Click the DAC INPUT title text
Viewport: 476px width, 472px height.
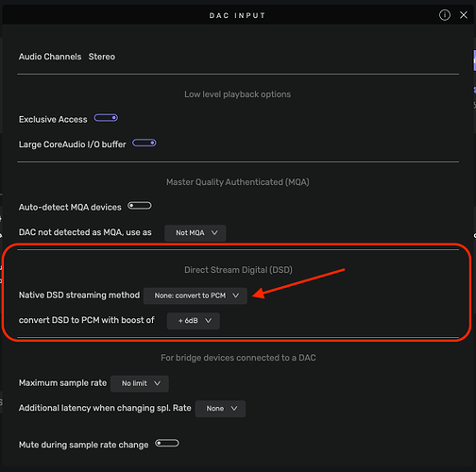coord(237,15)
